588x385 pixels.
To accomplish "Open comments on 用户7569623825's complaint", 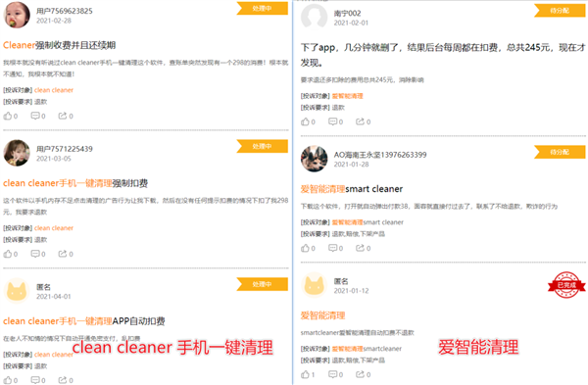I will 38,116.
